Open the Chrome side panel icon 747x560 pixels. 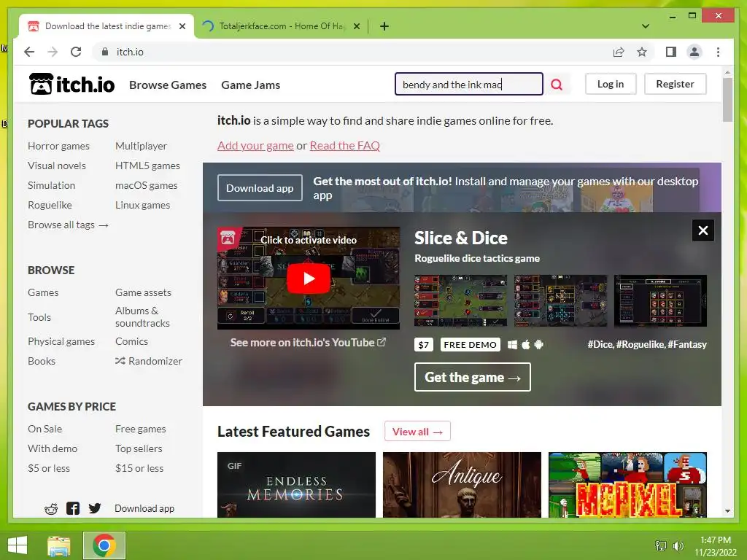671,52
